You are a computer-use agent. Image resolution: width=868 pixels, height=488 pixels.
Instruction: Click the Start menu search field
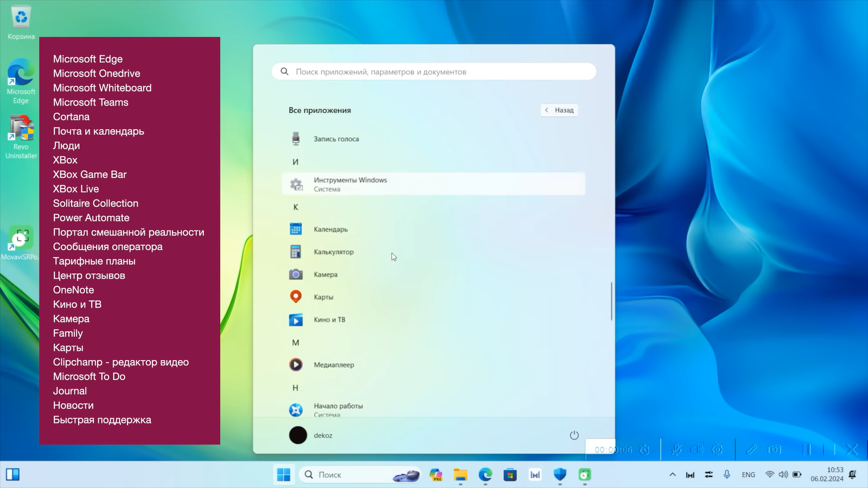point(434,72)
